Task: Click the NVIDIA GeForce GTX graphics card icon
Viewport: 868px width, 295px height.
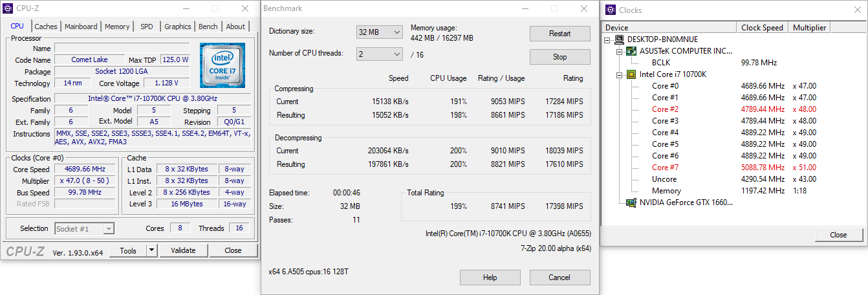Action: [631, 202]
